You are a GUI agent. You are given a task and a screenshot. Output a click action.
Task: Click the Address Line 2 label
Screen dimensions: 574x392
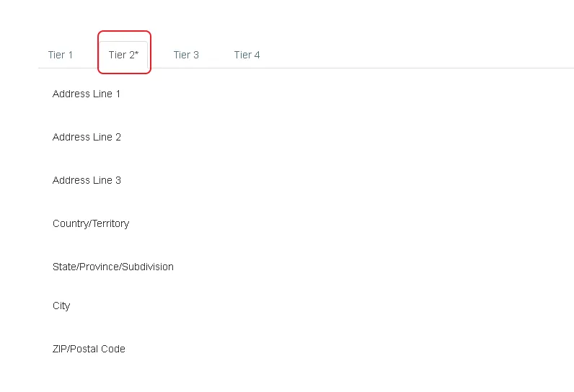(x=87, y=137)
